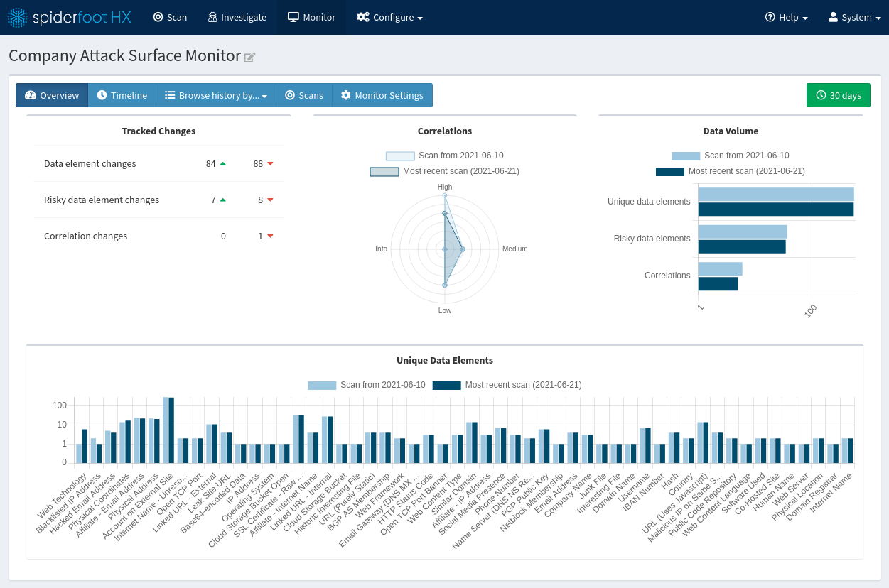Click the edit pencil icon beside monitor title
Screen dimensions: 889x588
pos(249,58)
